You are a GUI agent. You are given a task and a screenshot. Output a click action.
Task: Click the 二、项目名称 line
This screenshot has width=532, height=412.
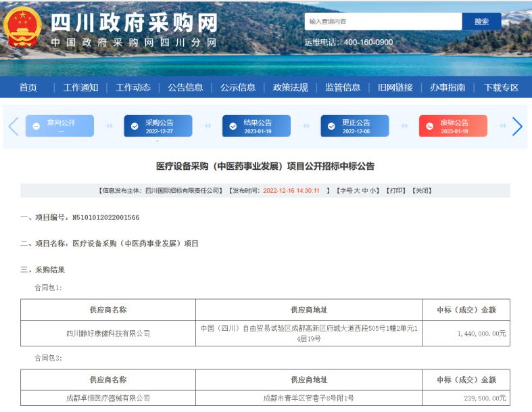(x=110, y=244)
